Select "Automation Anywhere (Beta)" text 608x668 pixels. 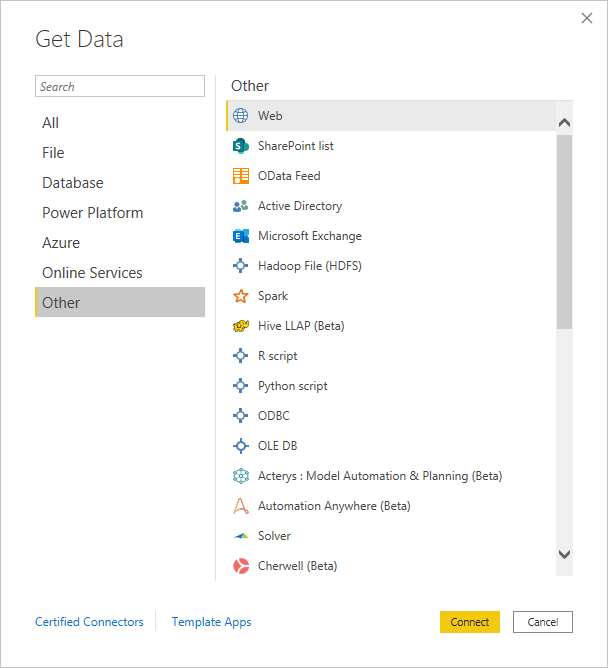[x=334, y=506]
